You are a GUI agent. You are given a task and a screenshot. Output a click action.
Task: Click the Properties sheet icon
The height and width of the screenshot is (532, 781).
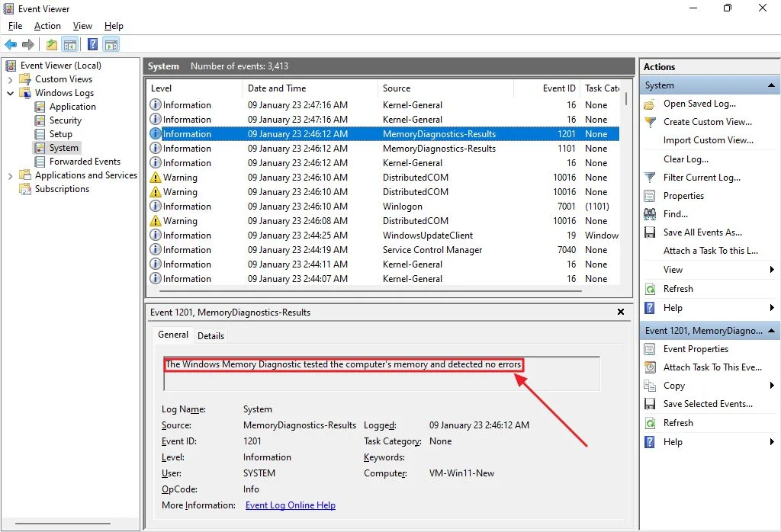click(650, 196)
